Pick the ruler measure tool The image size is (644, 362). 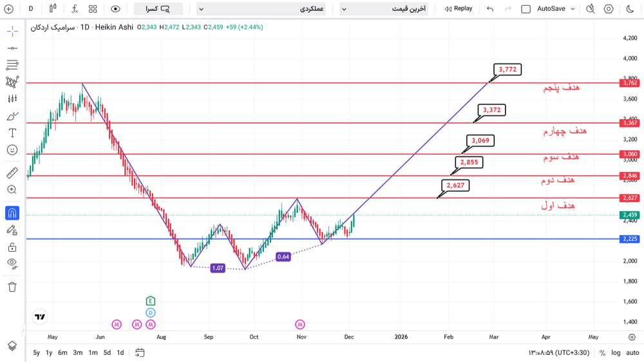click(12, 173)
